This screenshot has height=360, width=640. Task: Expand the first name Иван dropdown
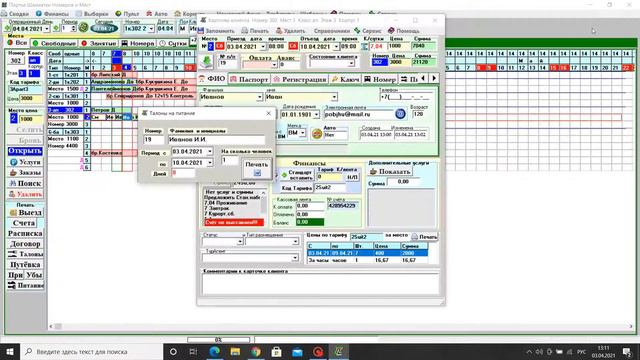coord(334,97)
